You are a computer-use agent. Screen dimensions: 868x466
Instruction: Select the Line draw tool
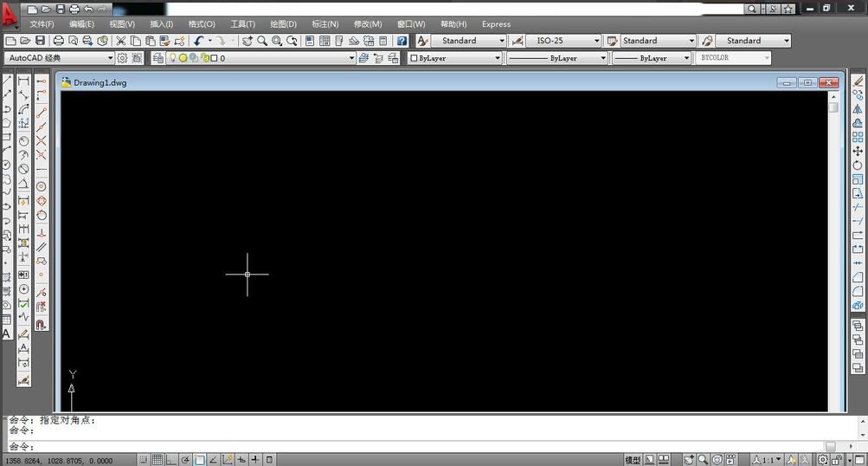[x=7, y=81]
